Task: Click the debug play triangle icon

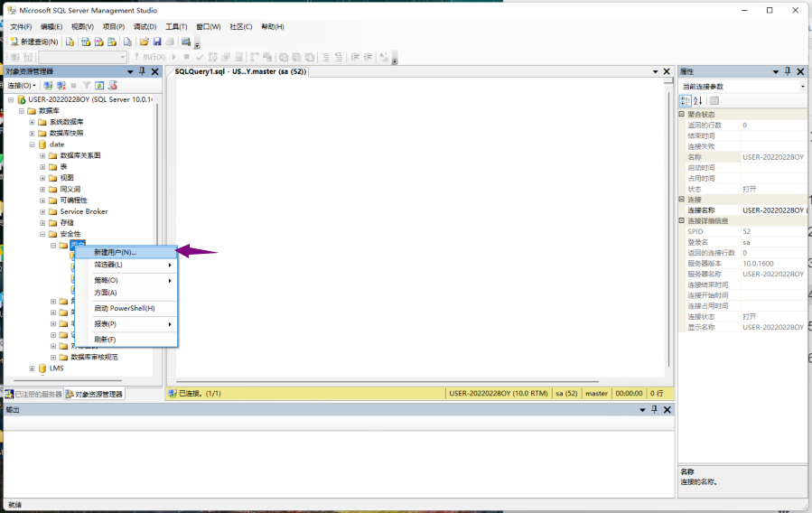Action: pos(174,57)
